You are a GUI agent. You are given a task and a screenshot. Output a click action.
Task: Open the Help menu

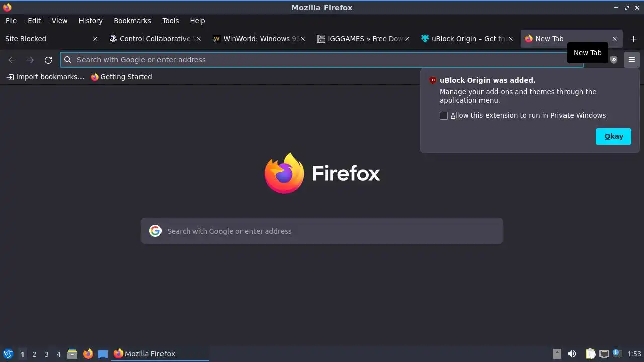[197, 21]
